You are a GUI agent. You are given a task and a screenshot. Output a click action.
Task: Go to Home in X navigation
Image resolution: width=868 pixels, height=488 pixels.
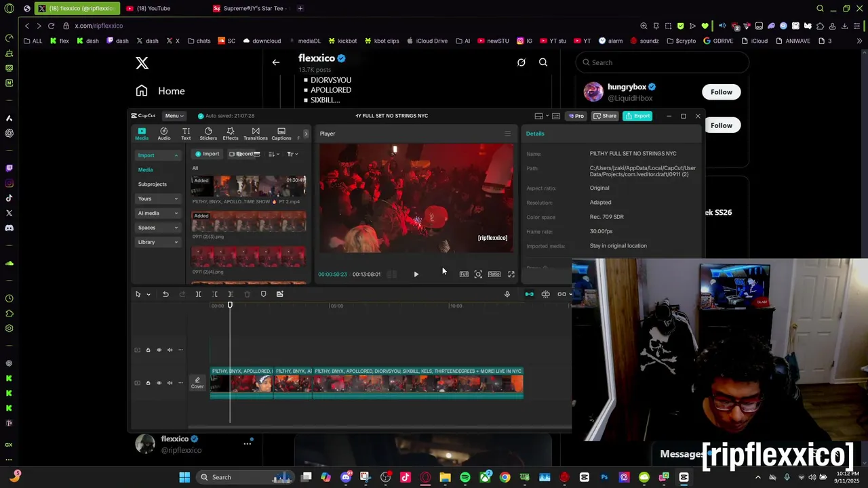(x=161, y=91)
